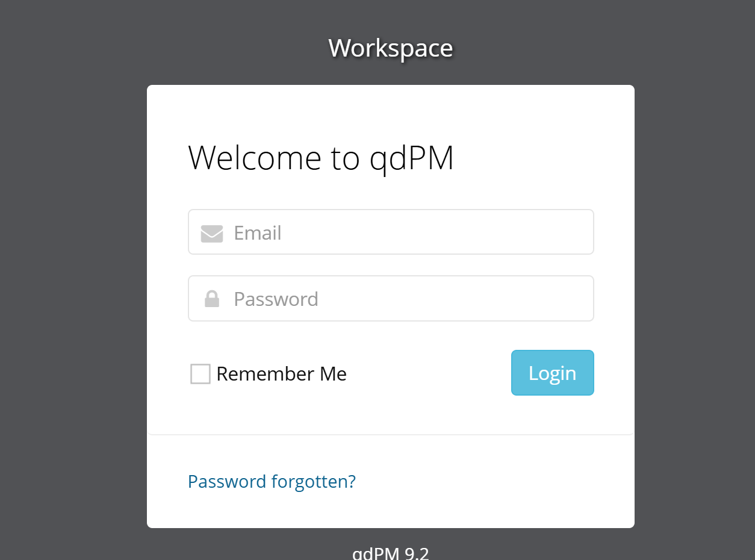
Task: Select the Password placeholder text
Action: pyautogui.click(x=276, y=299)
